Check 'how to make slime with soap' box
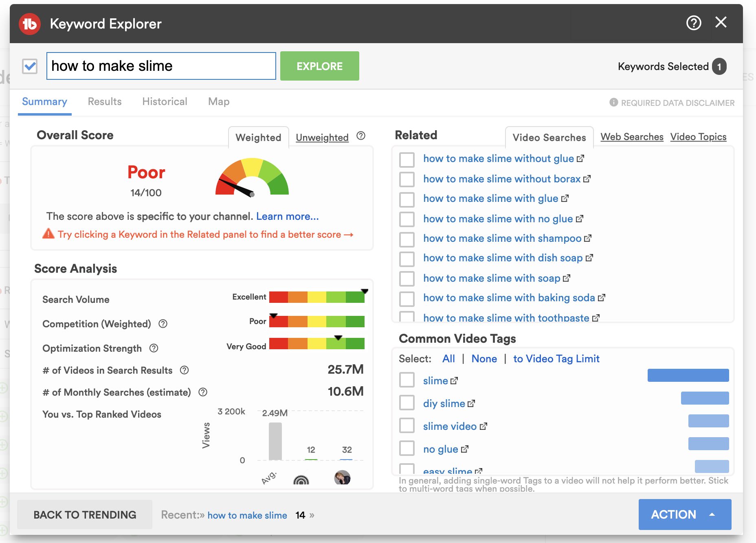 (x=407, y=278)
